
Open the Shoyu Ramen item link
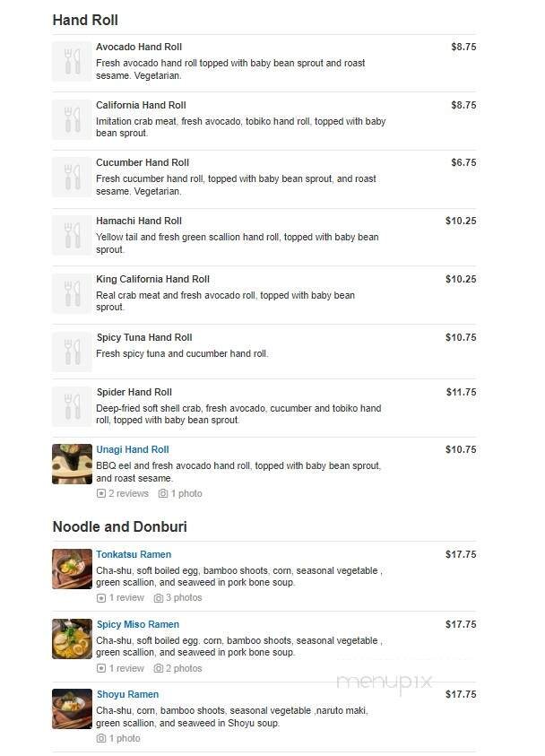[x=127, y=694]
